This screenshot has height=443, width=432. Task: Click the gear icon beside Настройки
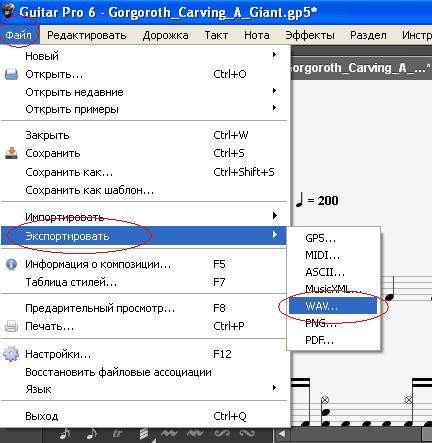(x=11, y=354)
